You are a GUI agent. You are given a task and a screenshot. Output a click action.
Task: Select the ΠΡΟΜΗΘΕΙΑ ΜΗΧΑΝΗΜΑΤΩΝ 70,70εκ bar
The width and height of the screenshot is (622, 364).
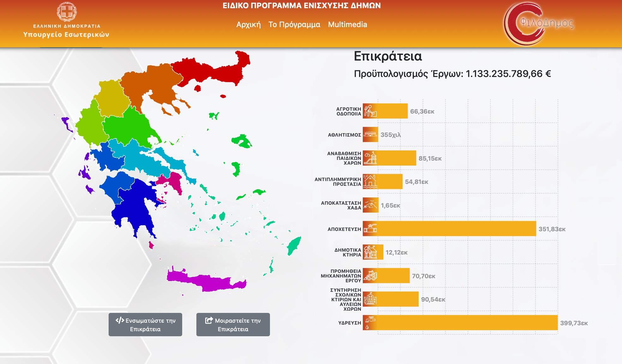[386, 276]
